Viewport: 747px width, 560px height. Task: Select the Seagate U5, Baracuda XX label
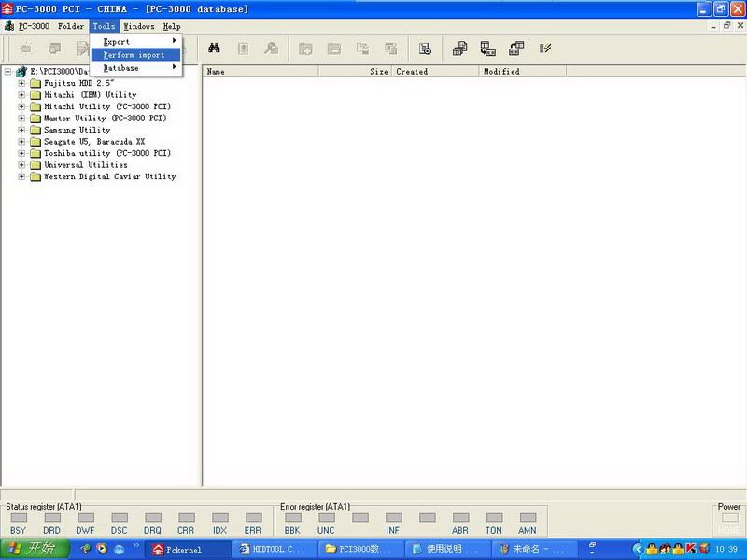(94, 142)
